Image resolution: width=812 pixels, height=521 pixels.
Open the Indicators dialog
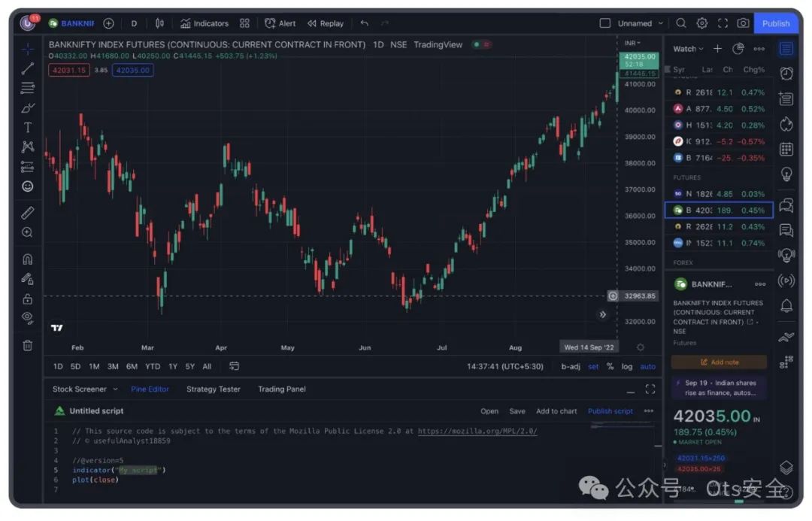point(205,23)
